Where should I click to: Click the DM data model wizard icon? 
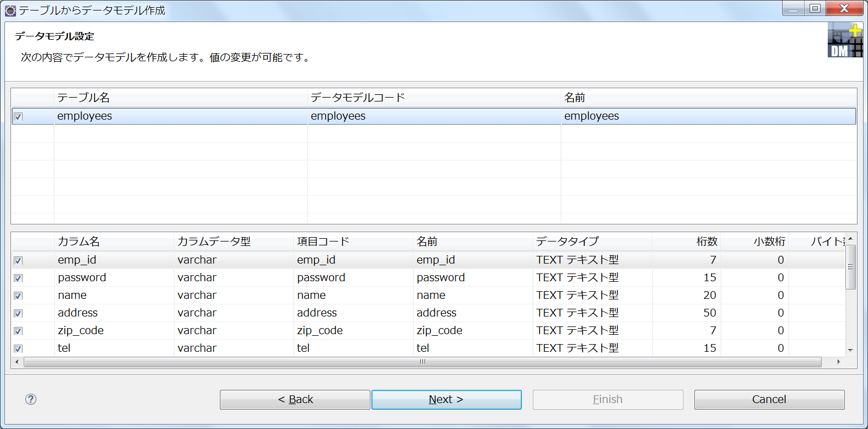click(844, 40)
